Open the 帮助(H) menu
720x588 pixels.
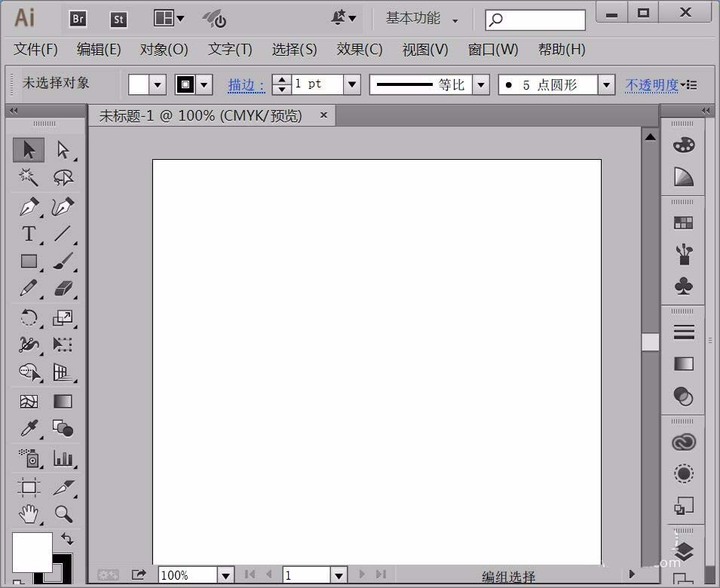pos(562,49)
